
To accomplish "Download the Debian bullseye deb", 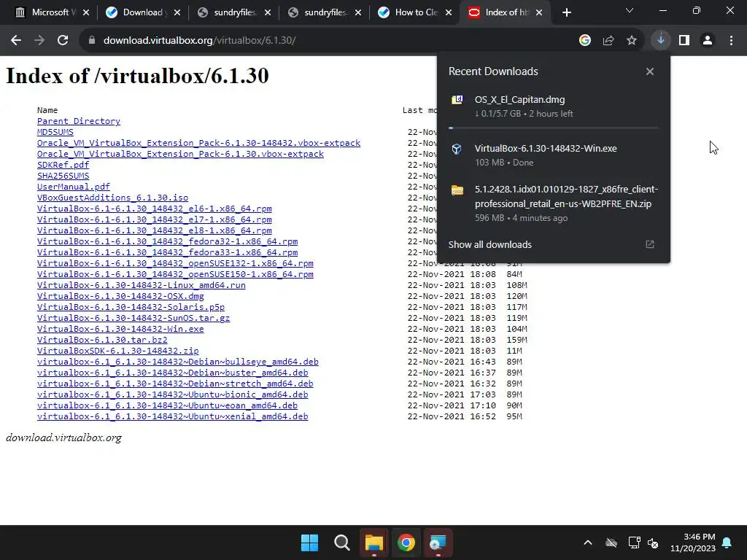I will pyautogui.click(x=178, y=362).
